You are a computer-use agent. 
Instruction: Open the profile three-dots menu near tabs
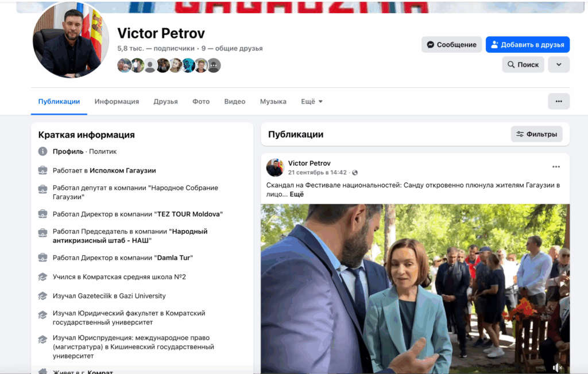[558, 102]
